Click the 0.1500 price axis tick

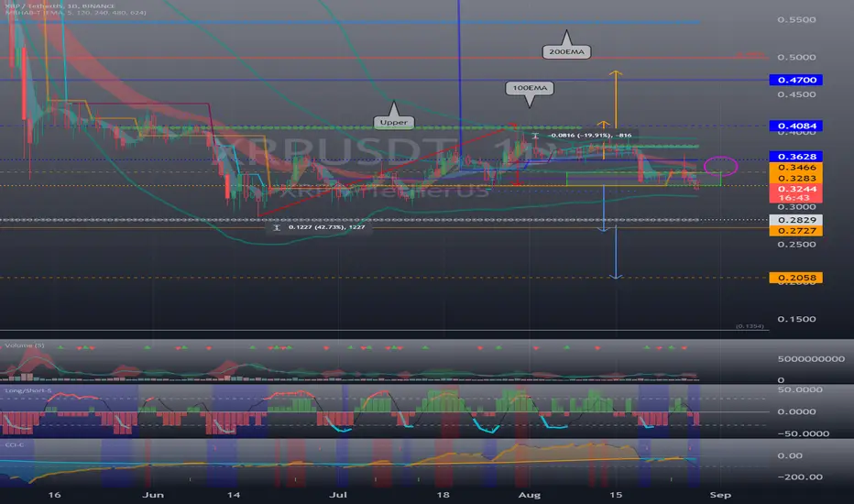[x=796, y=319]
